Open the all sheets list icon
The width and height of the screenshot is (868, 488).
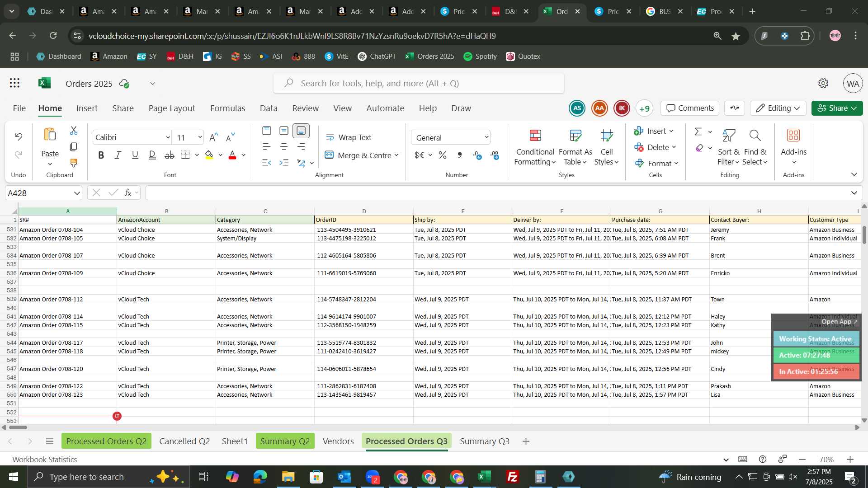pos(50,441)
